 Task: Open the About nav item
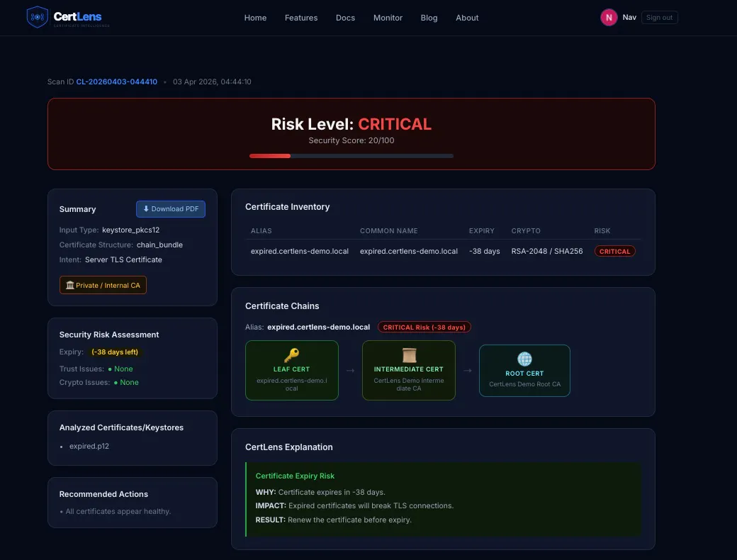point(467,18)
